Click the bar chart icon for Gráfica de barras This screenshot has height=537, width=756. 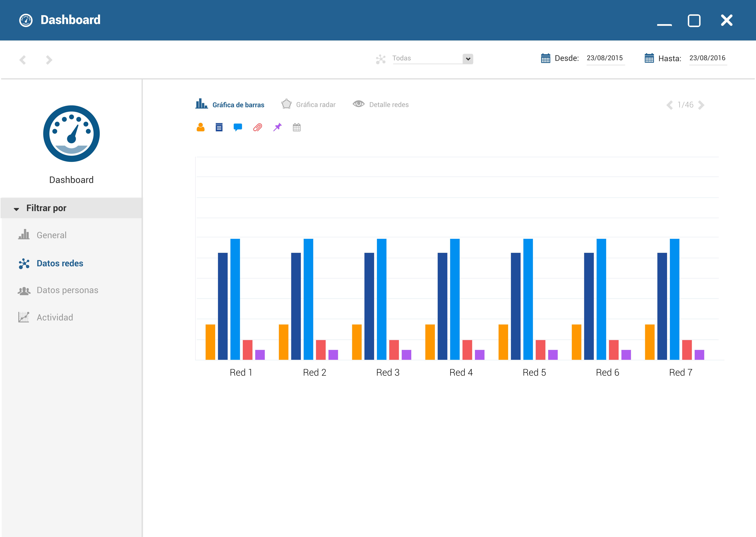tap(201, 103)
